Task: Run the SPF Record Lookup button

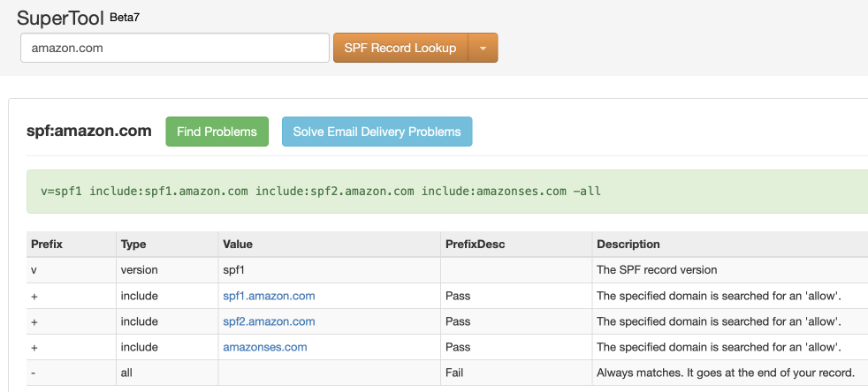Action: 400,48
